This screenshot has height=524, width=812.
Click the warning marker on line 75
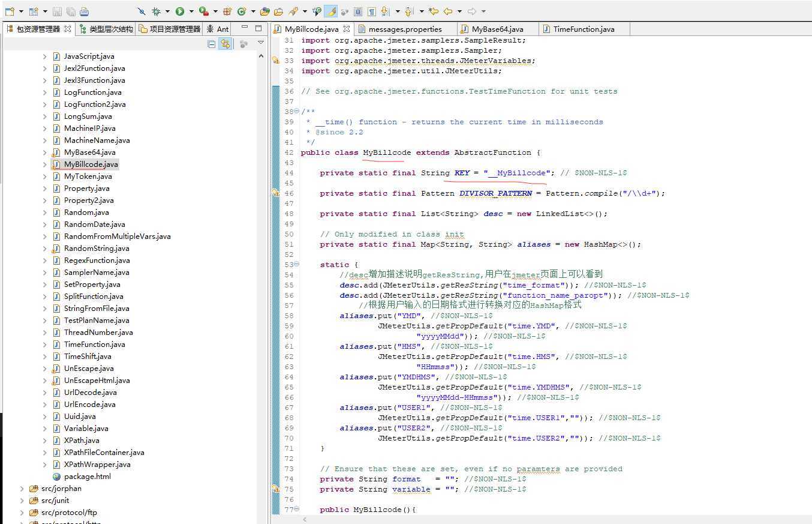pyautogui.click(x=276, y=489)
